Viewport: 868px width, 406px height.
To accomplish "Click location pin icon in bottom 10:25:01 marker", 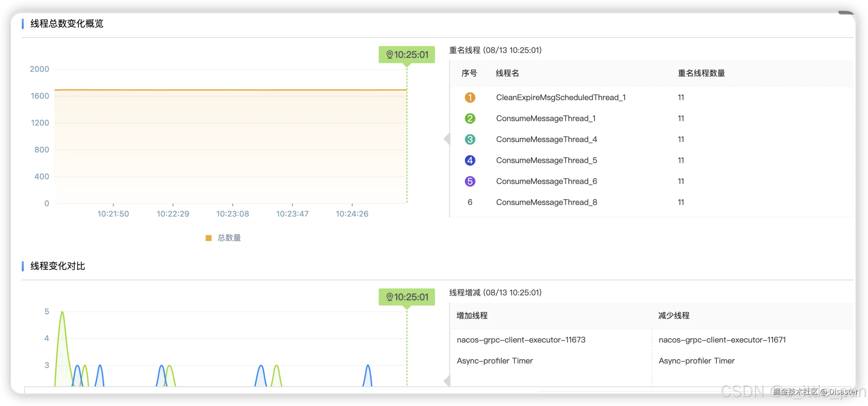I will [389, 297].
